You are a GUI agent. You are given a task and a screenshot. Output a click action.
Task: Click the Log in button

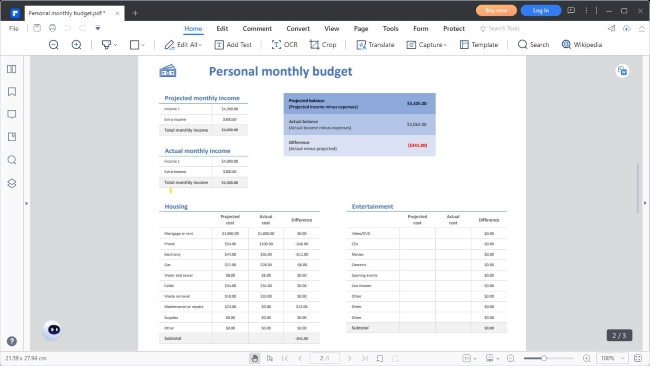(541, 10)
